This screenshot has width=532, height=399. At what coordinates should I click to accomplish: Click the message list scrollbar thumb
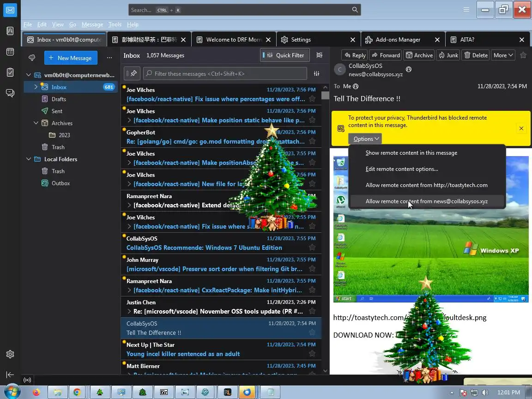325,95
